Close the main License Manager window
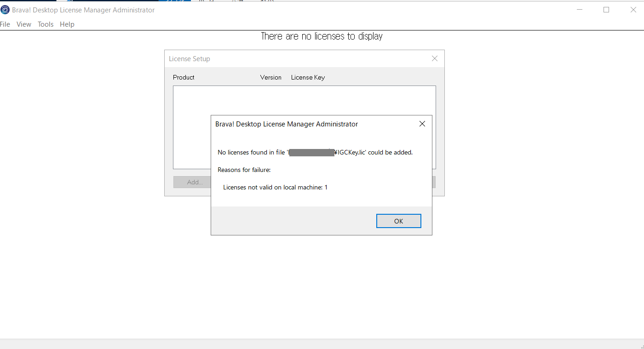Screen dimensions: 644x349 point(633,10)
